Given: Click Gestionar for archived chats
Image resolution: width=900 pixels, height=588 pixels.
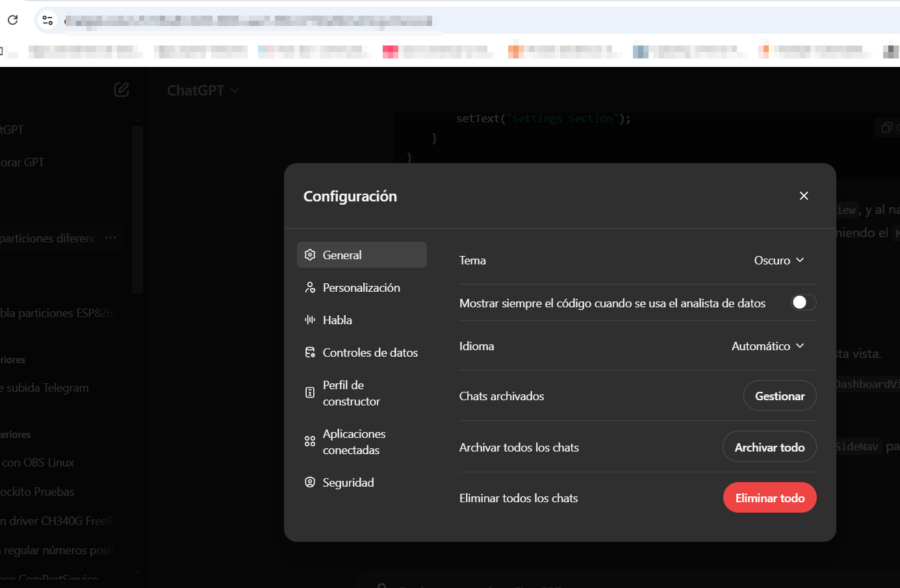Looking at the screenshot, I should (x=779, y=396).
